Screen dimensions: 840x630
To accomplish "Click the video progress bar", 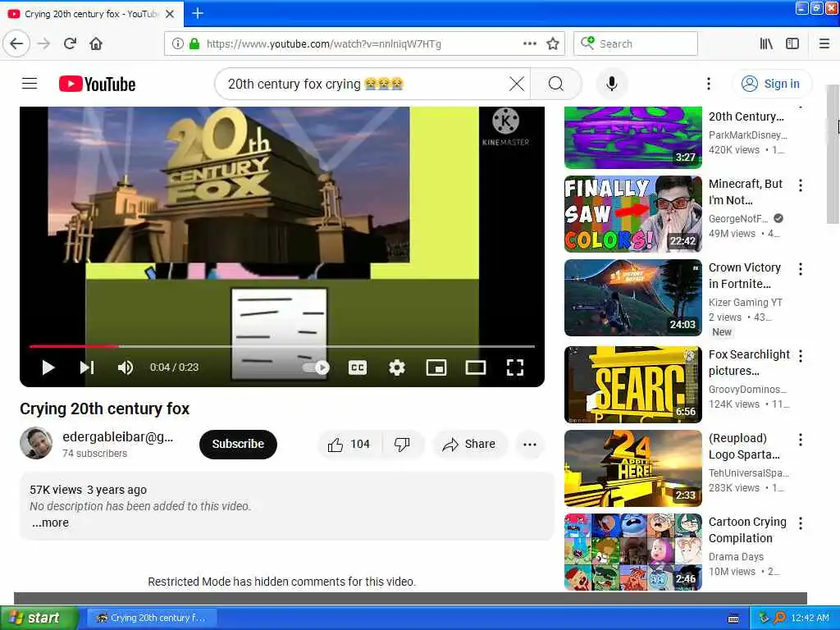I will click(282, 347).
